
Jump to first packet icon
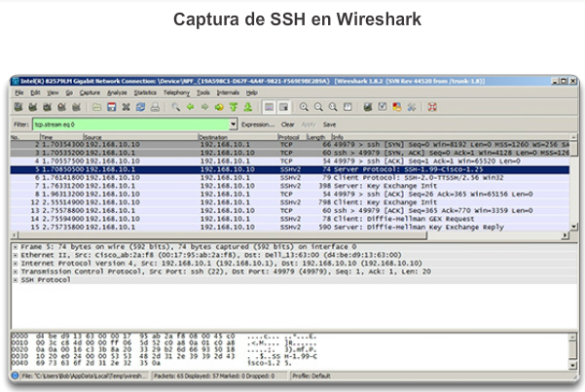234,107
